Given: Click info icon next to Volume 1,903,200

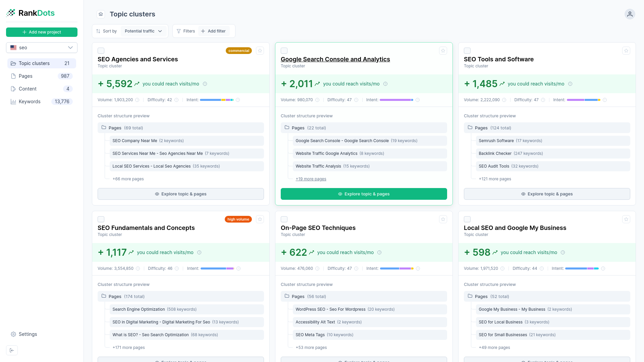Looking at the screenshot, I should coord(137,100).
